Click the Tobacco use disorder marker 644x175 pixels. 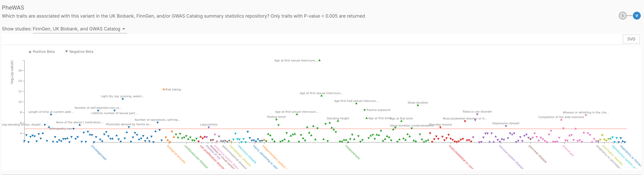477,115
